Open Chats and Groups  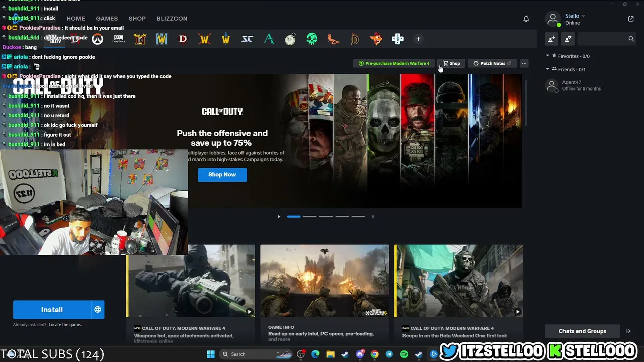click(x=583, y=331)
